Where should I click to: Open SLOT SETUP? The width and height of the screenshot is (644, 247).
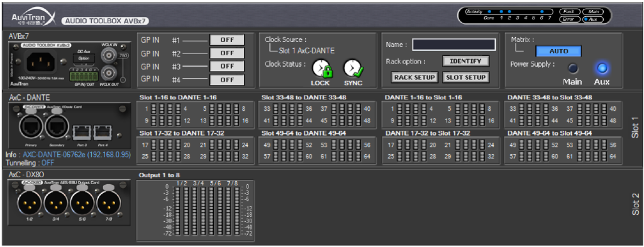coord(466,77)
